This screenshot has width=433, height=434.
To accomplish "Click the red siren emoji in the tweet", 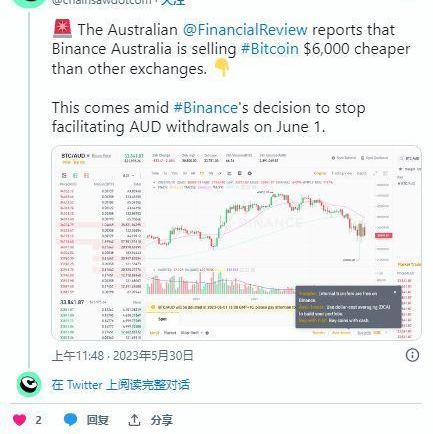I will 62,28.
